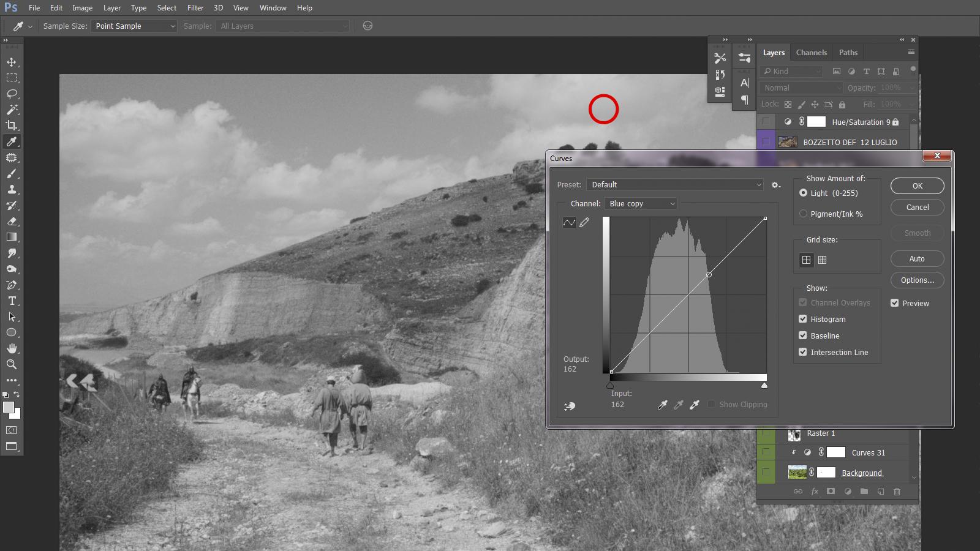980x551 pixels.
Task: Select the Horizontal Type tool
Action: click(x=12, y=301)
